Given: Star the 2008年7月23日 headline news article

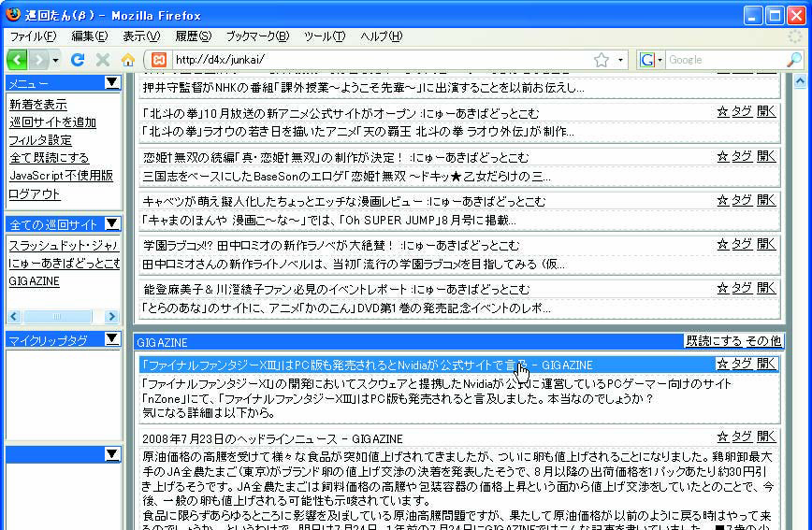Looking at the screenshot, I should [x=722, y=437].
